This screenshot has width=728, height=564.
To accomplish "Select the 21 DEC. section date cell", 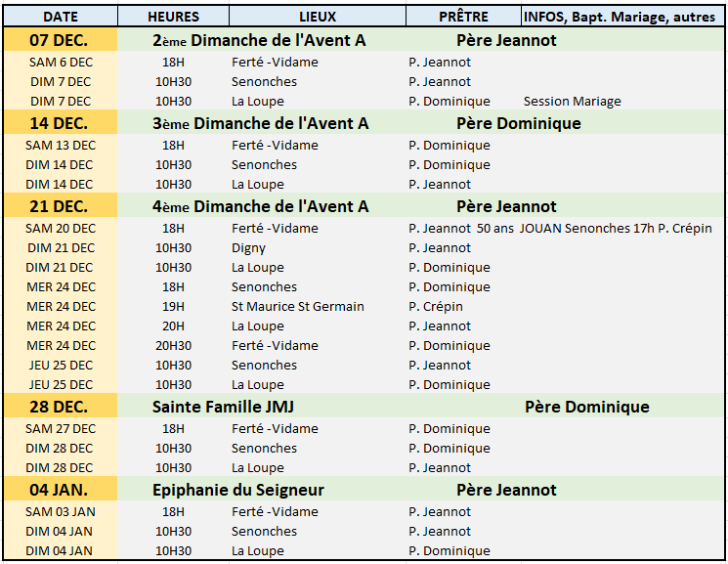I will point(60,206).
